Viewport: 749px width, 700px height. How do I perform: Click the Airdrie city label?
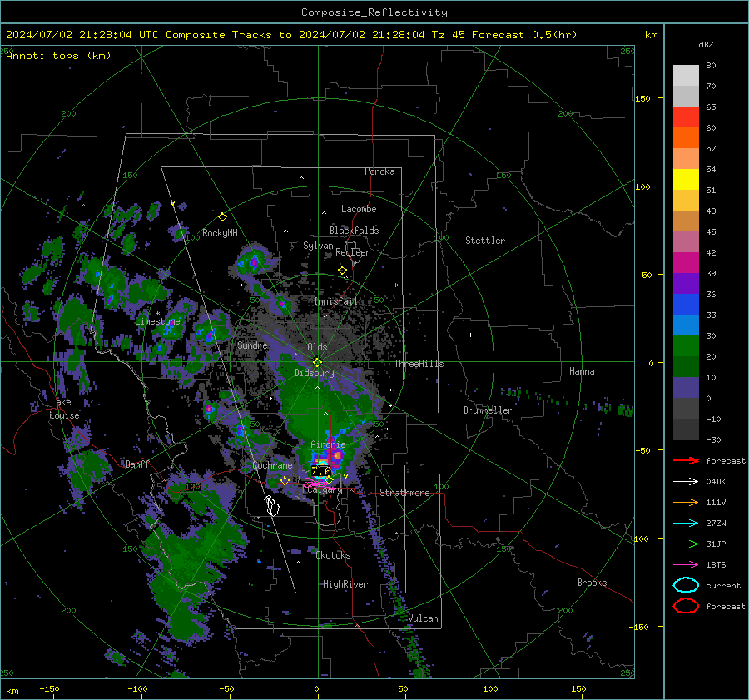click(328, 444)
